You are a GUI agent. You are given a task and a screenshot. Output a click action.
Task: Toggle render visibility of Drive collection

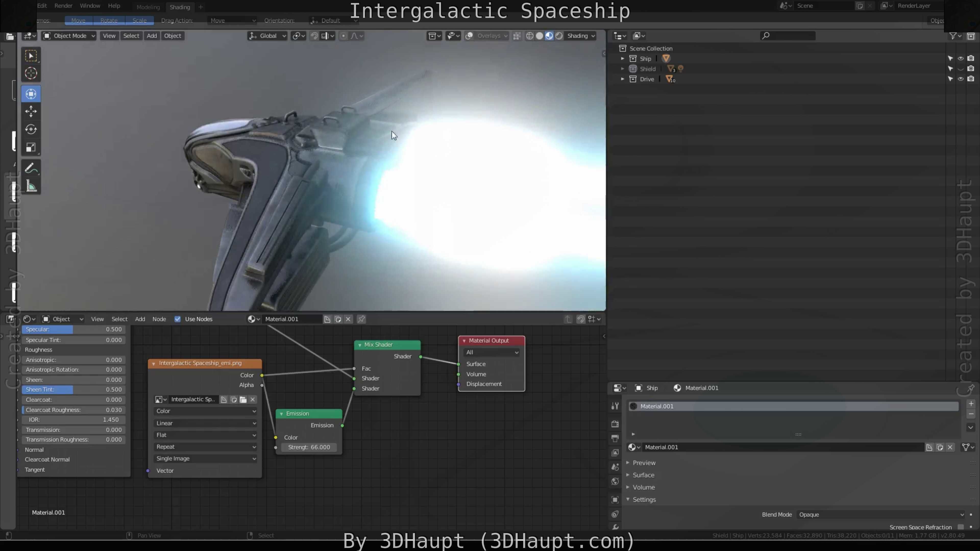click(x=971, y=79)
